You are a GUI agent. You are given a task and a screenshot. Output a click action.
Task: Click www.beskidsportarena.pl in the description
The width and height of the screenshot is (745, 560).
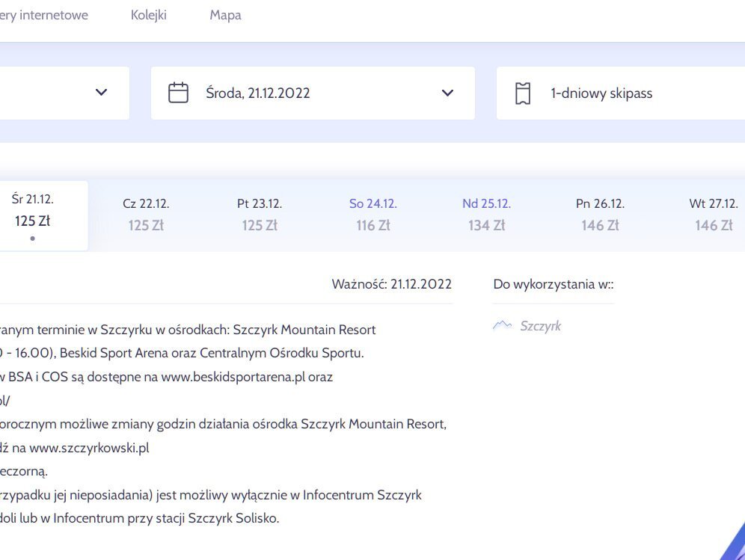pyautogui.click(x=233, y=377)
